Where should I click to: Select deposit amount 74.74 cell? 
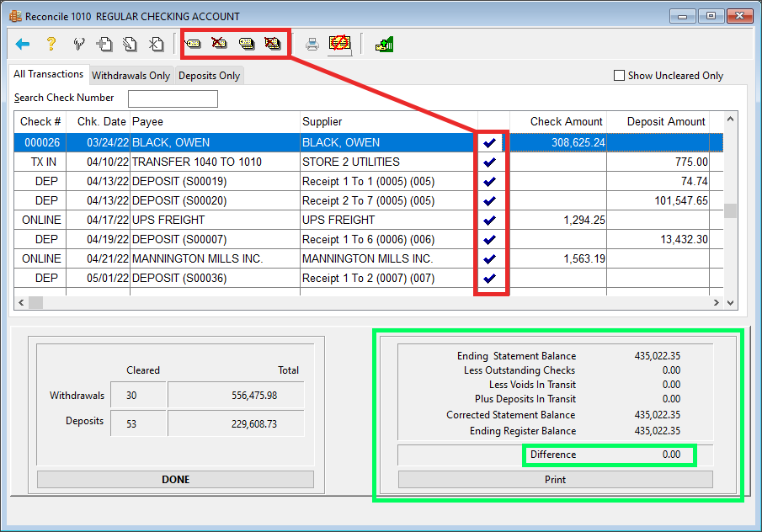pos(658,181)
